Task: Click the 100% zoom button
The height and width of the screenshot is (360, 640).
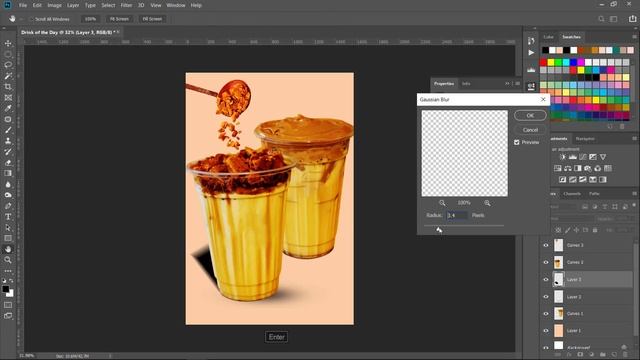Action: 91,19
